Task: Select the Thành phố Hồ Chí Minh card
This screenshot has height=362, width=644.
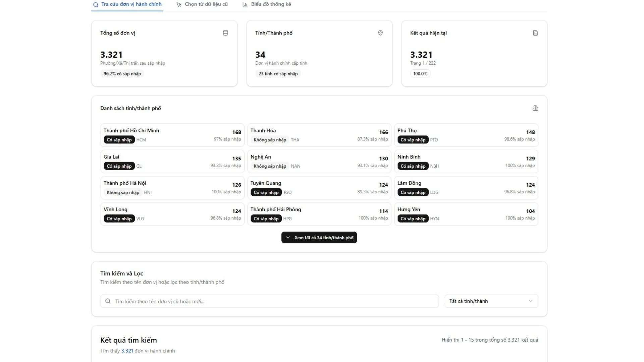Action: click(172, 135)
